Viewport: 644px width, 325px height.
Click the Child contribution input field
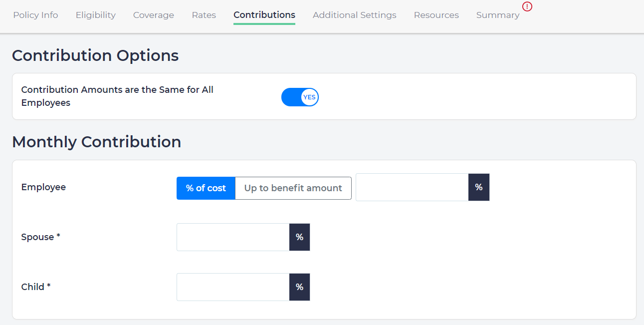click(x=233, y=287)
